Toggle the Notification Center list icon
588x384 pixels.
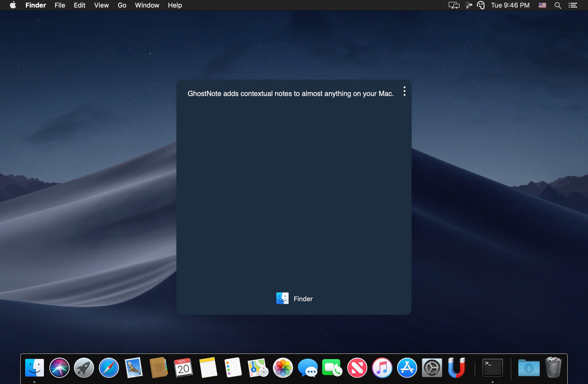573,5
